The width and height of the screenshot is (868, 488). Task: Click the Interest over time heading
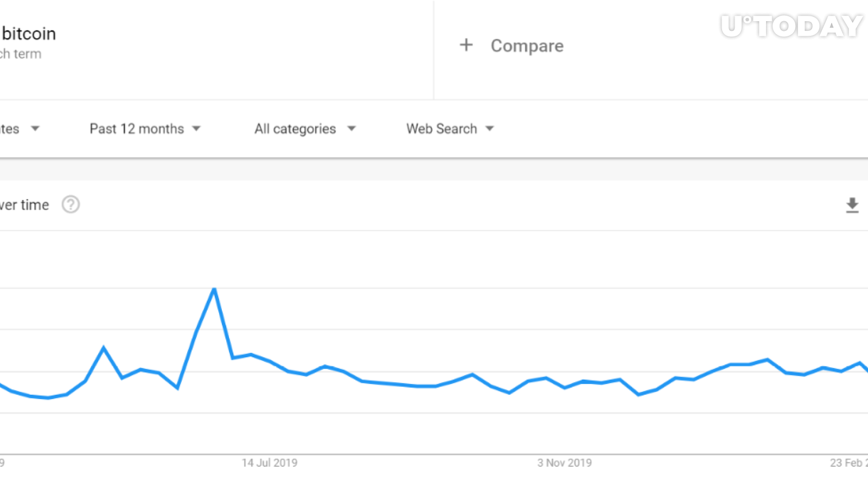point(24,205)
